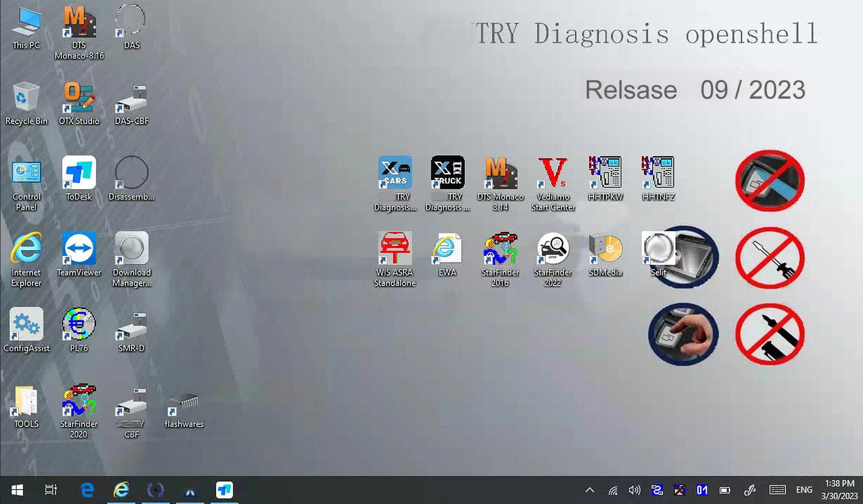863x504 pixels.
Task: Launch OTX Studio shortcut
Action: pyautogui.click(x=79, y=103)
